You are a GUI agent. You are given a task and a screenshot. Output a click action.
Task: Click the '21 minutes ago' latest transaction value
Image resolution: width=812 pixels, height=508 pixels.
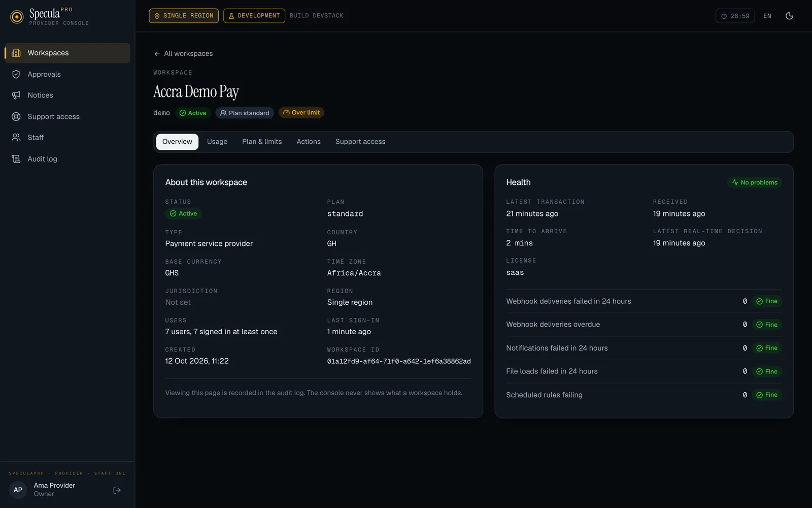(532, 214)
